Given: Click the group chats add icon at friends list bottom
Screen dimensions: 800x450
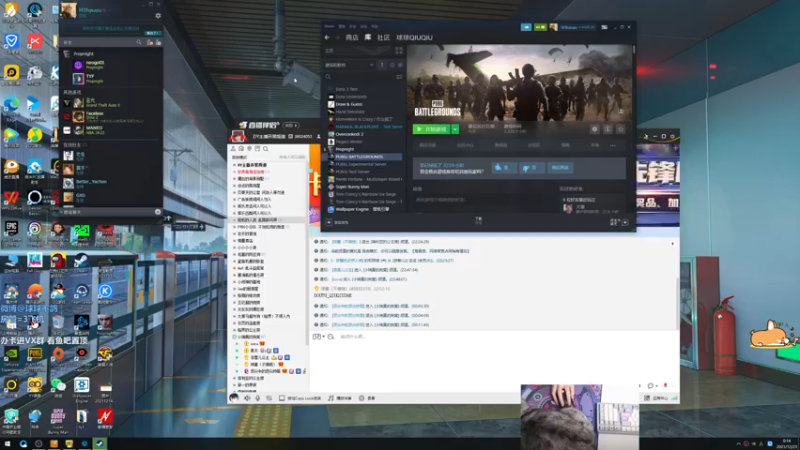Looking at the screenshot, I should click(158, 212).
